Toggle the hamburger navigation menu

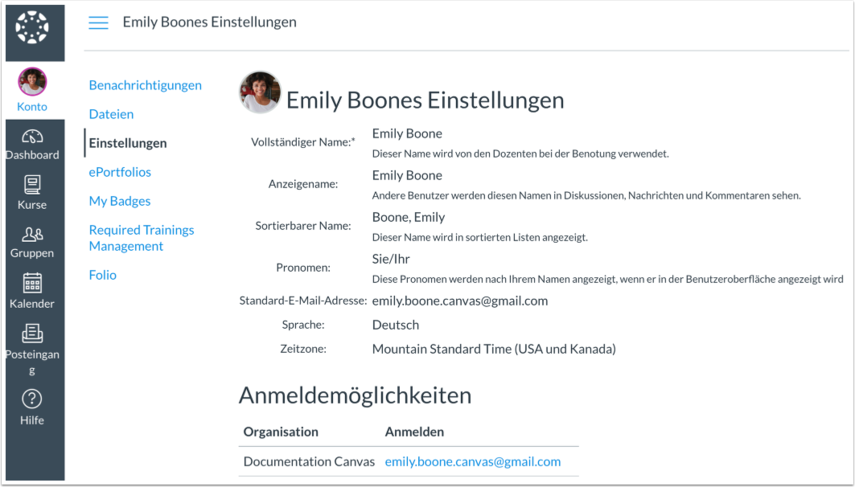tap(99, 22)
